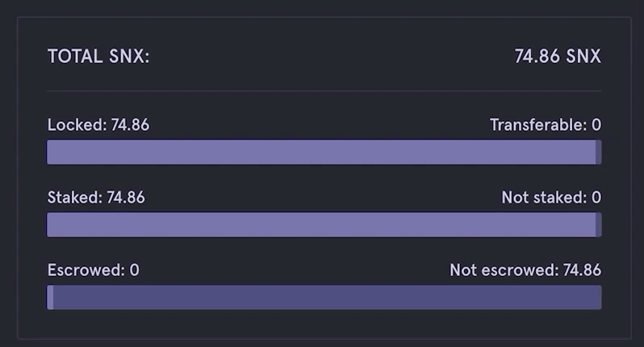Click the number 74.86 next to Not escrowed
The height and width of the screenshot is (347, 644).
(582, 270)
